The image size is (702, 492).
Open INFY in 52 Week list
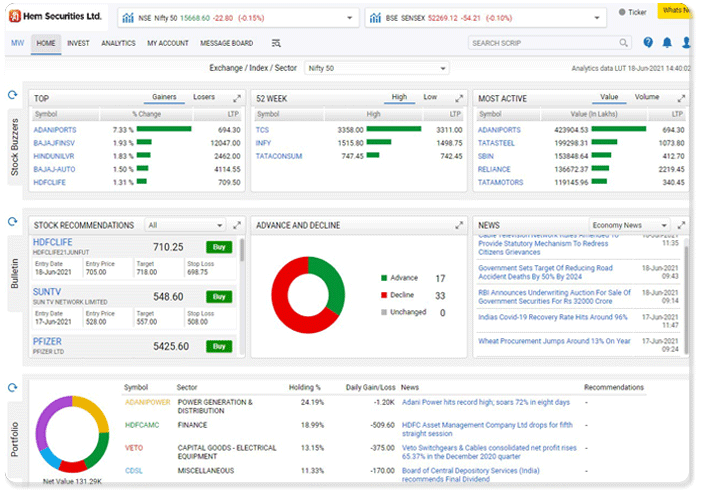263,143
